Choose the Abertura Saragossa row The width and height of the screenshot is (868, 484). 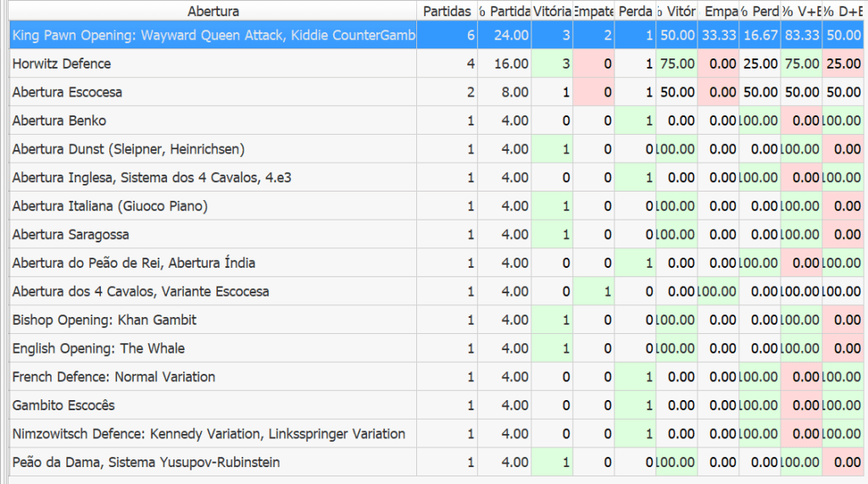pyautogui.click(x=70, y=235)
